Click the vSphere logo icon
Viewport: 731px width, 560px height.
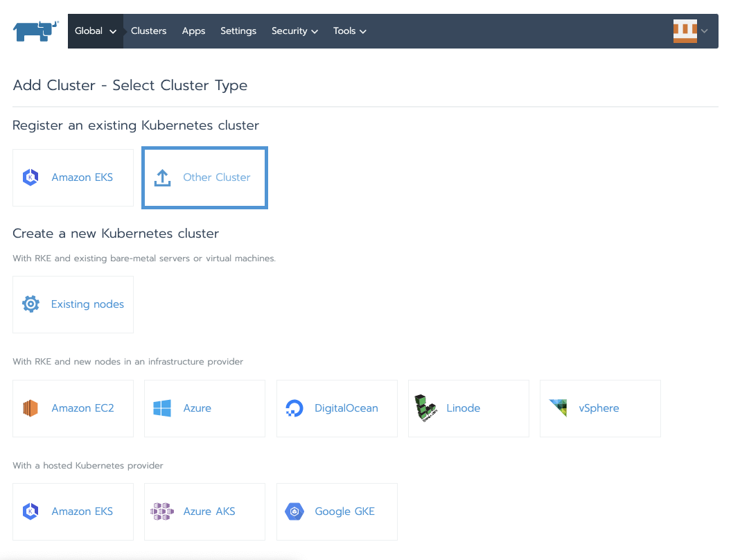pos(558,408)
